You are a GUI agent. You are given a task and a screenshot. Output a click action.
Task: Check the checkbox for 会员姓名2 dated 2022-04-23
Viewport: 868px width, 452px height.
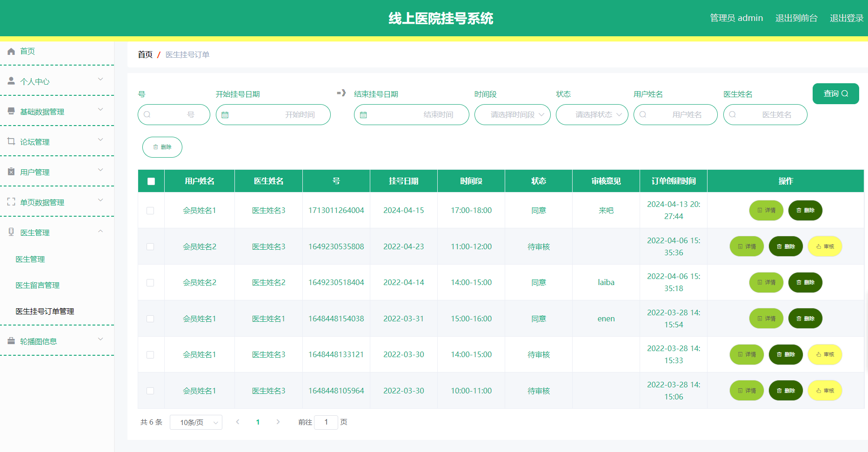(150, 246)
